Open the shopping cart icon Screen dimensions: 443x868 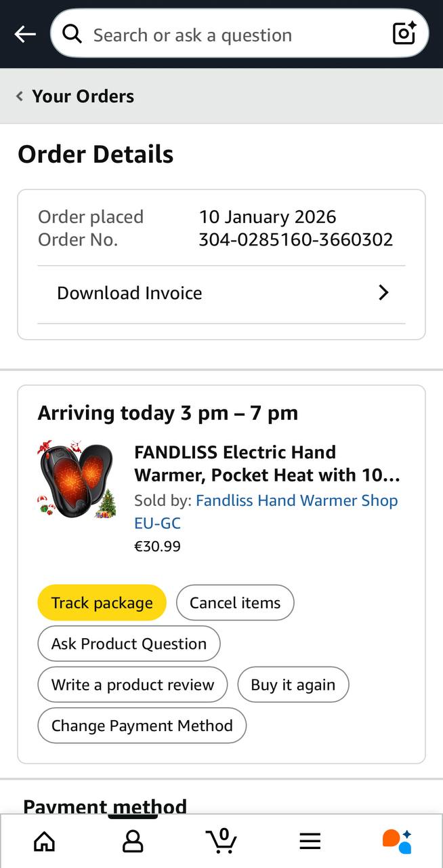coord(221,842)
